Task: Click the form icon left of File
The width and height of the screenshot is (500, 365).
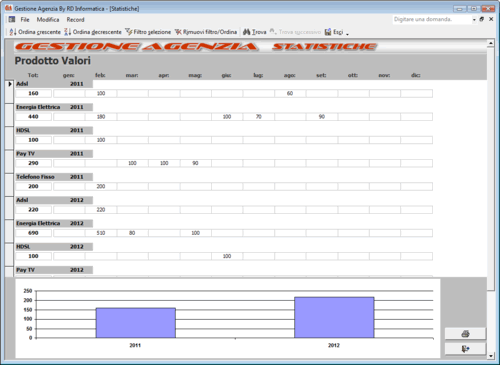Action: (x=12, y=19)
